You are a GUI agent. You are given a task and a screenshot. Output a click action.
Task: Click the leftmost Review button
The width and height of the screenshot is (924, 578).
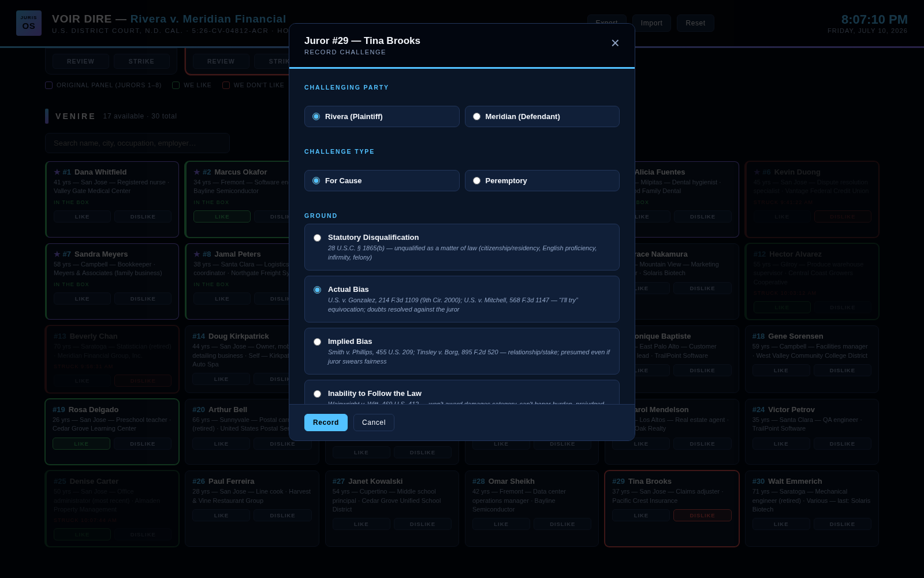(81, 61)
